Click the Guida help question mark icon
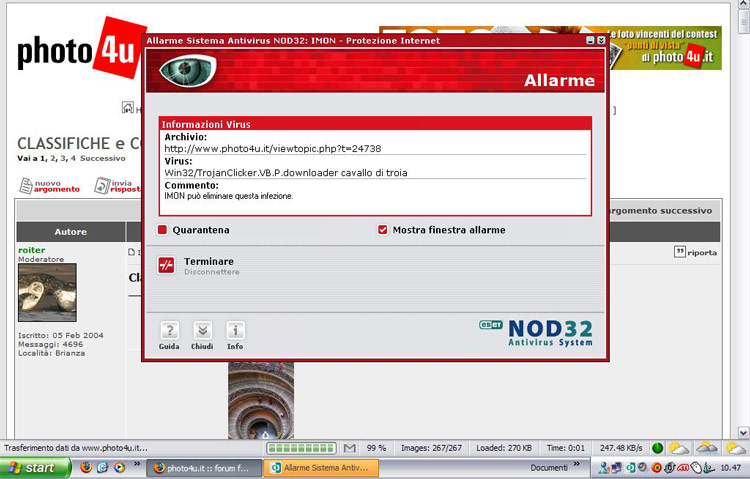Screen dimensions: 750x479 tap(169, 331)
